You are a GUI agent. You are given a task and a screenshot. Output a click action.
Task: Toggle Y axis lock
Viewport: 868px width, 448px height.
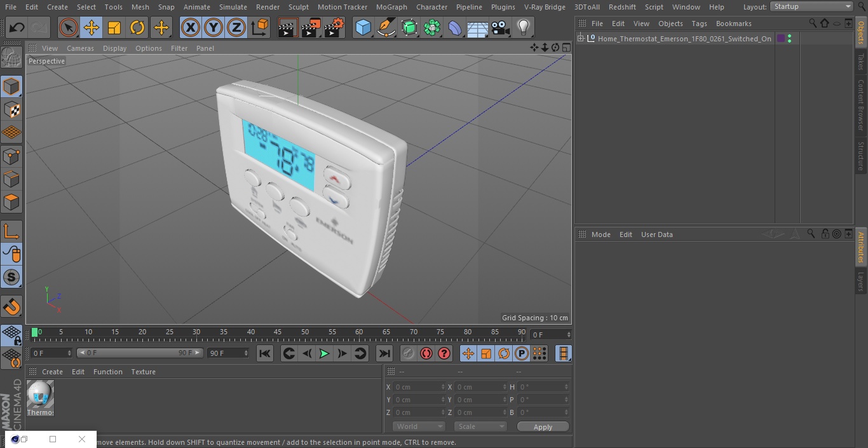[x=213, y=28]
